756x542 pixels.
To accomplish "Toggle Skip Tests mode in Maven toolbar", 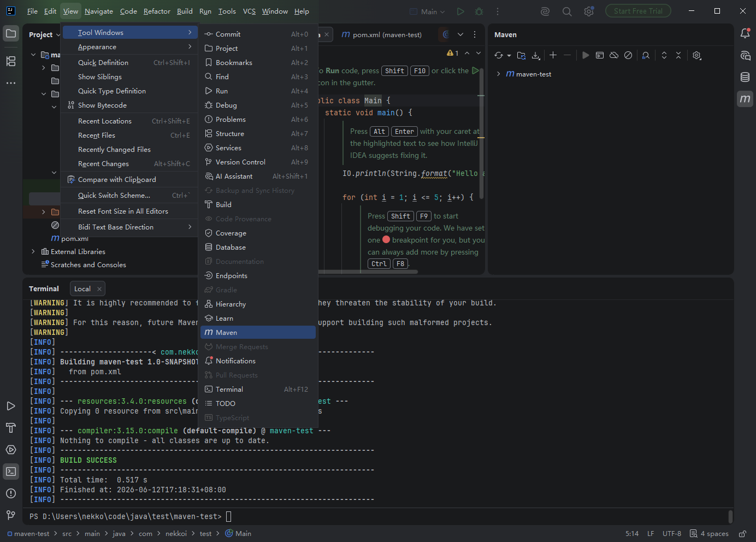I will click(628, 55).
